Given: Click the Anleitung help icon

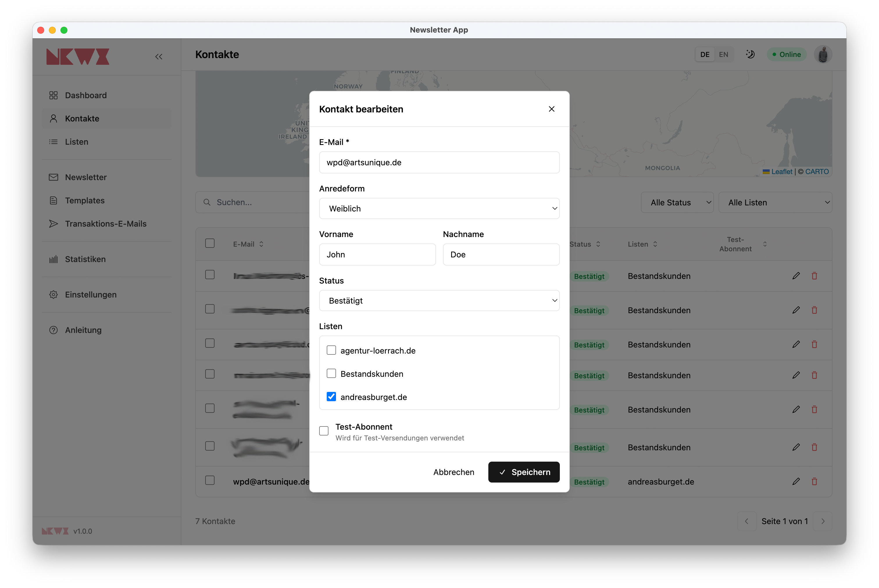Looking at the screenshot, I should point(54,330).
